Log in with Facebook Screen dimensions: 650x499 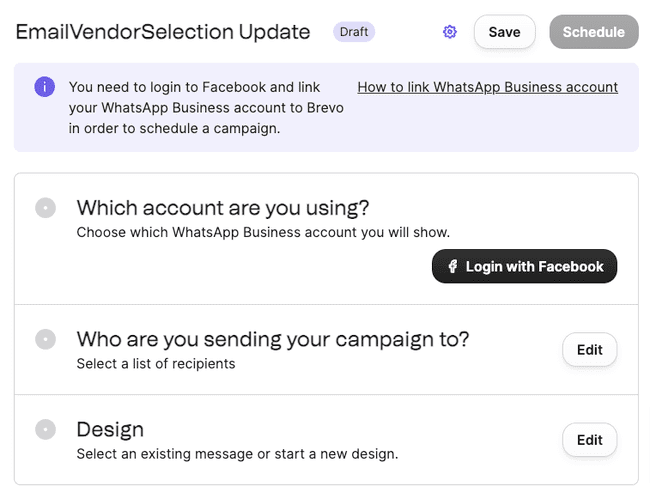(x=525, y=267)
